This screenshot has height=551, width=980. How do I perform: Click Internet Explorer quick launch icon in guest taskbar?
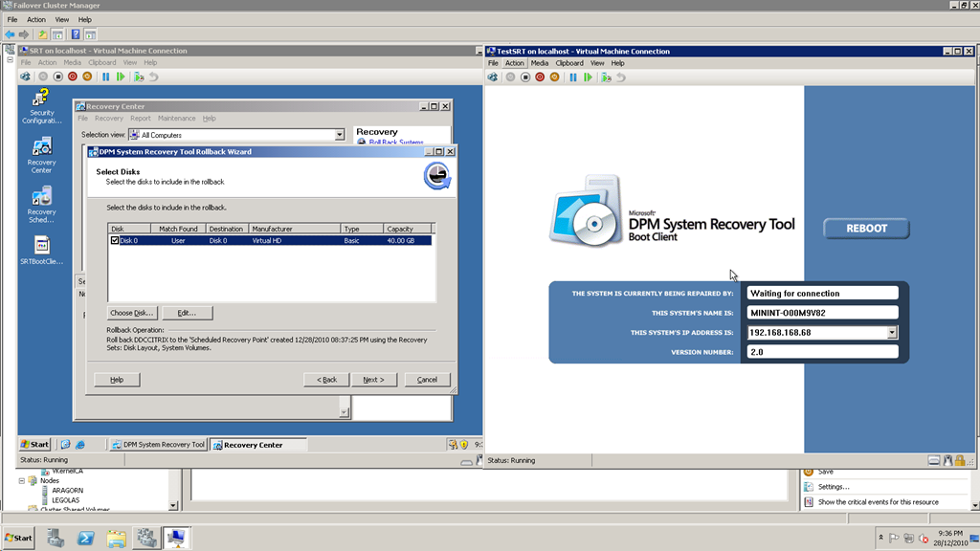80,445
